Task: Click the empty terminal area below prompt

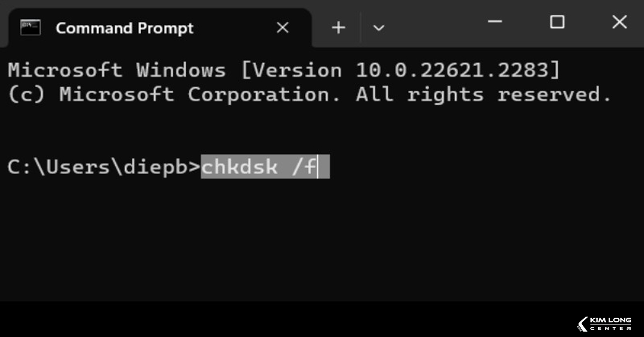Action: [322, 241]
